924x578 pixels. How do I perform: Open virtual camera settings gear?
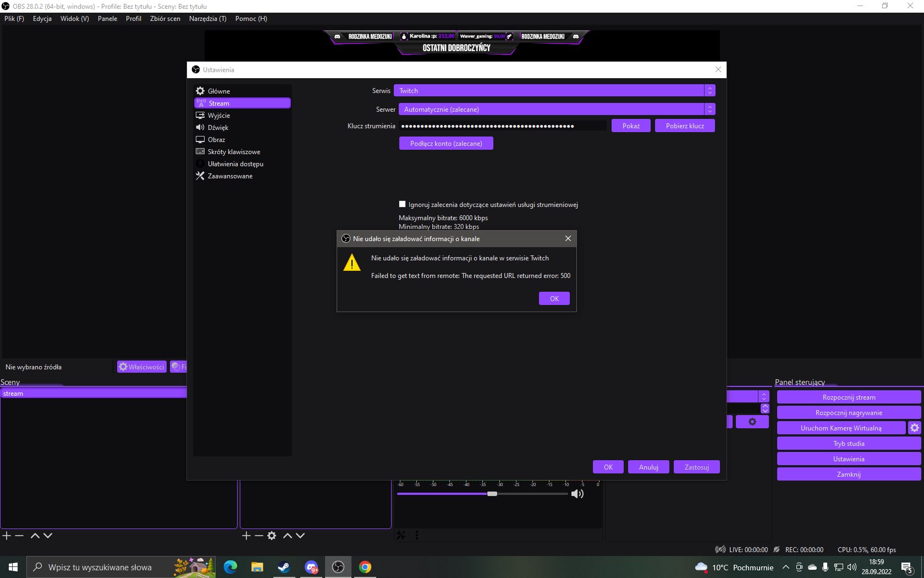point(914,428)
